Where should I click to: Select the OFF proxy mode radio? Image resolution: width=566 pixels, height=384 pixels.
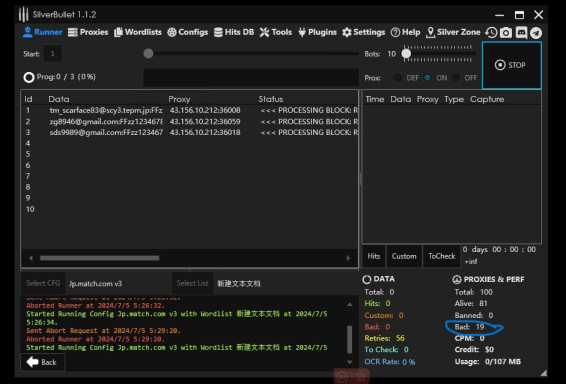click(456, 78)
